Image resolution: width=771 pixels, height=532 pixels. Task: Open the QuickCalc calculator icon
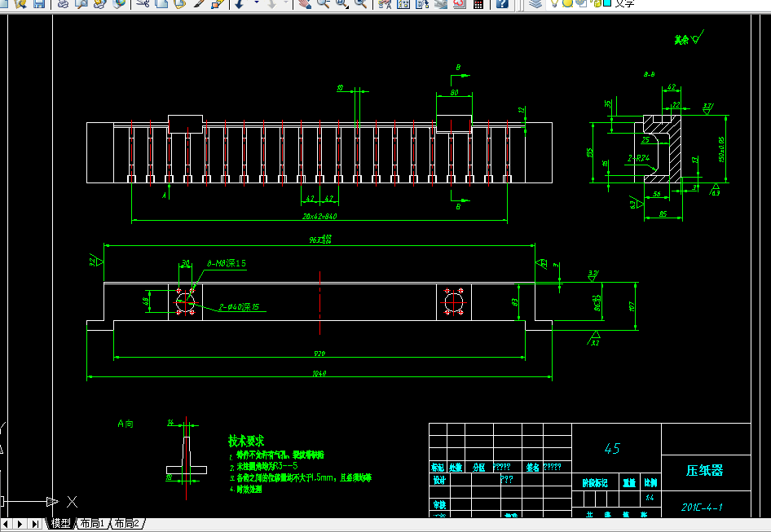tap(478, 3)
